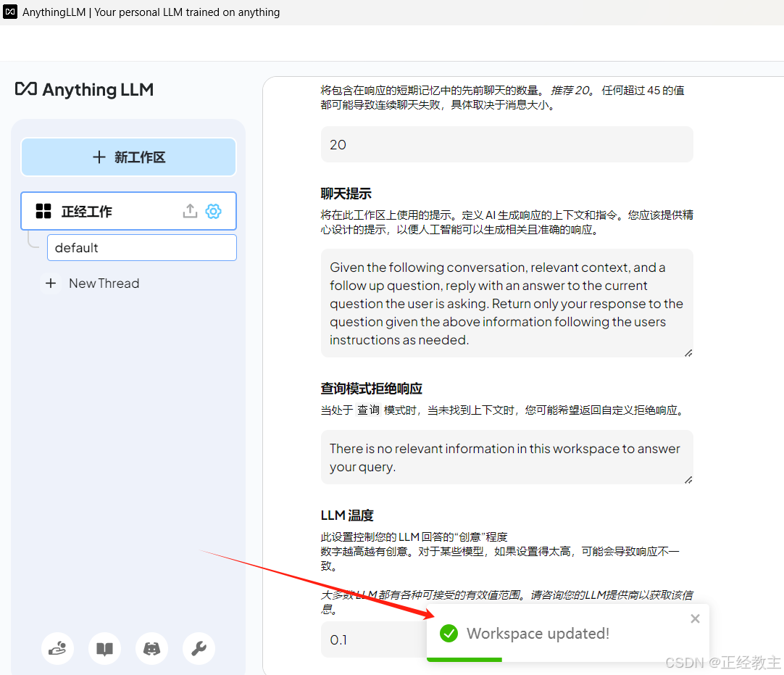Open the documentation book icon
This screenshot has width=784, height=675.
point(104,648)
